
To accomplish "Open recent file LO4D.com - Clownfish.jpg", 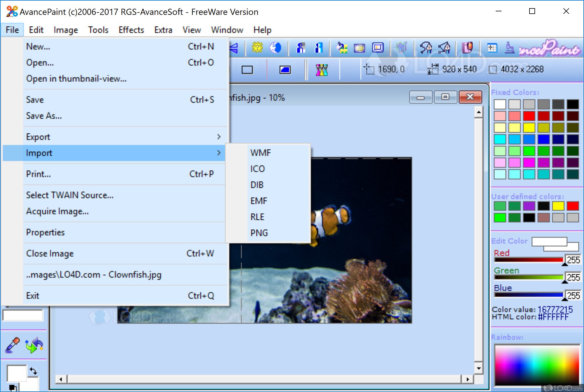I will [94, 275].
